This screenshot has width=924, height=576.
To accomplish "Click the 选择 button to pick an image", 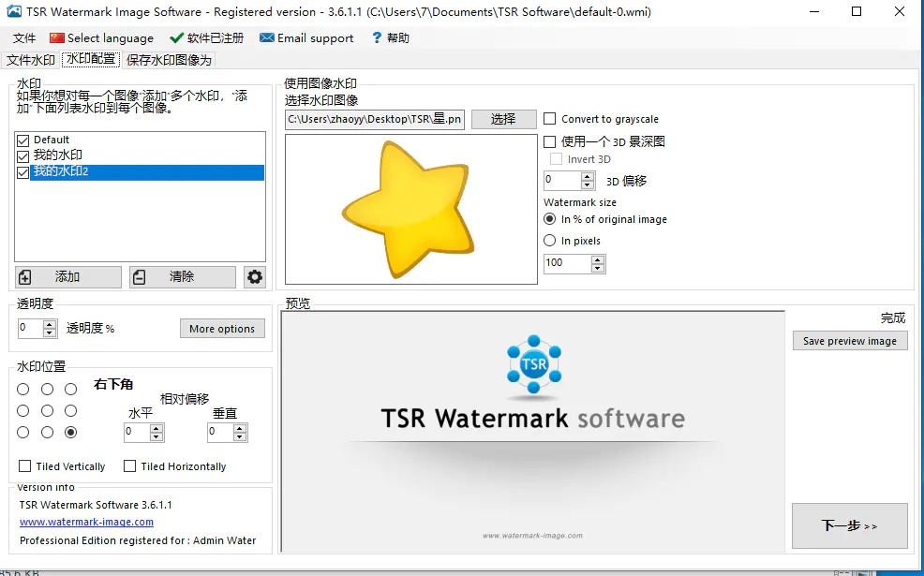I will [x=503, y=119].
